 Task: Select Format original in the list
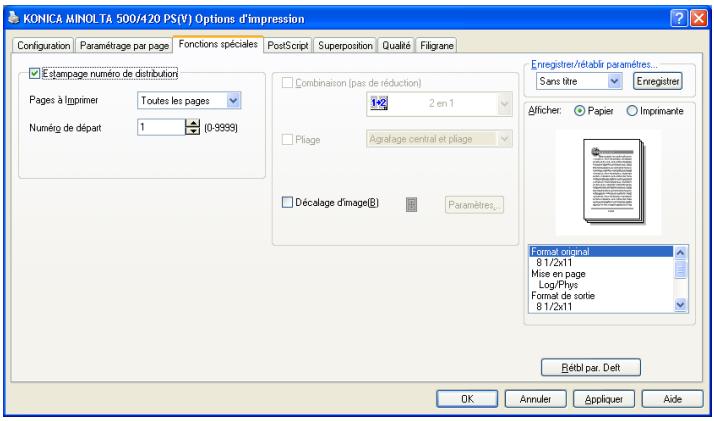click(601, 251)
